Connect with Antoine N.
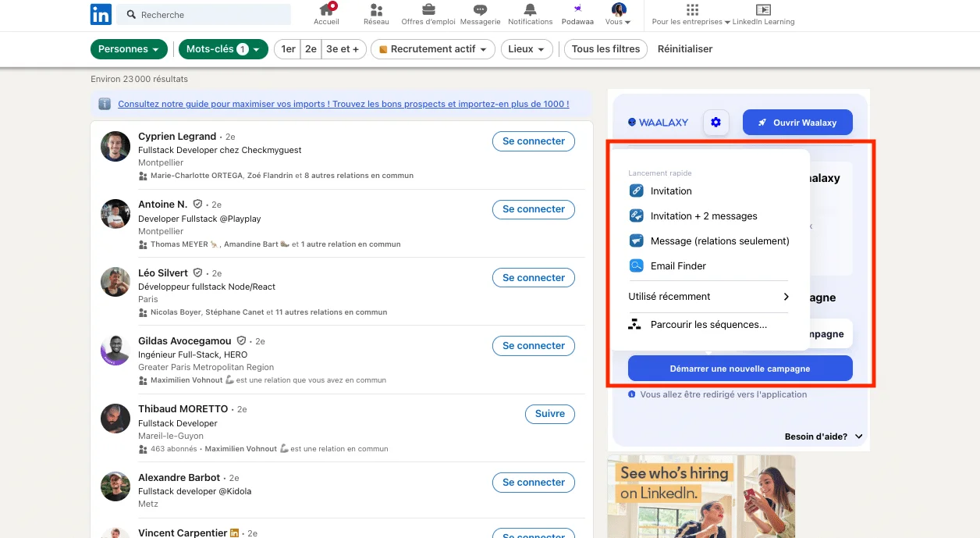Screen dimensions: 980x538 click(534, 209)
